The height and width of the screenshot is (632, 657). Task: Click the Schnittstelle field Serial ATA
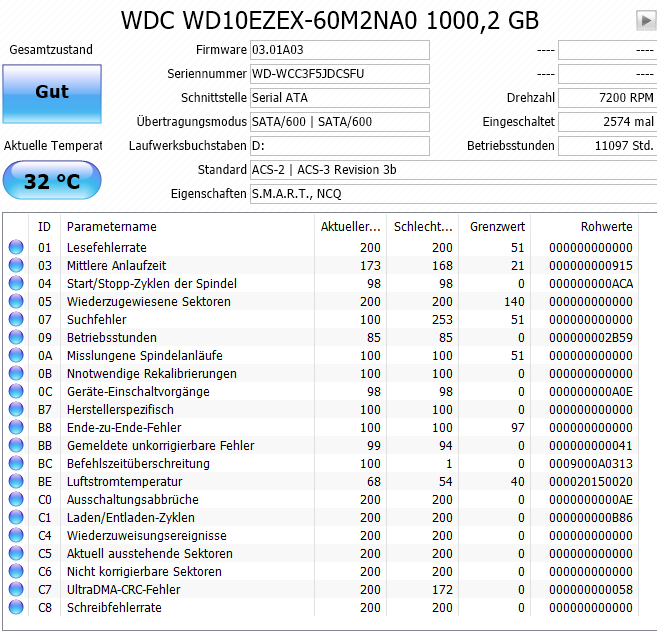point(340,98)
